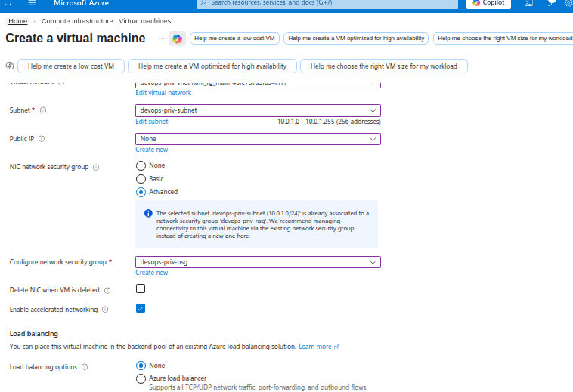Open the Public IP dropdown set to None
573x392 pixels.
258,139
